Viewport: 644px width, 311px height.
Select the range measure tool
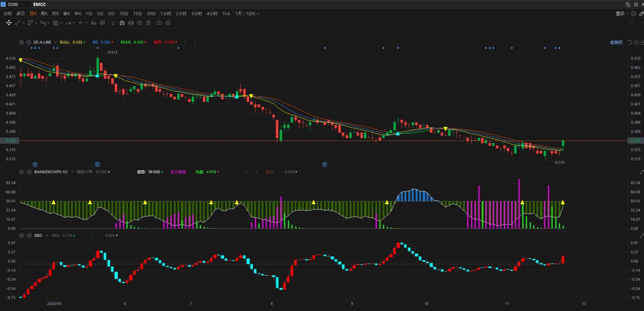[x=68, y=23]
